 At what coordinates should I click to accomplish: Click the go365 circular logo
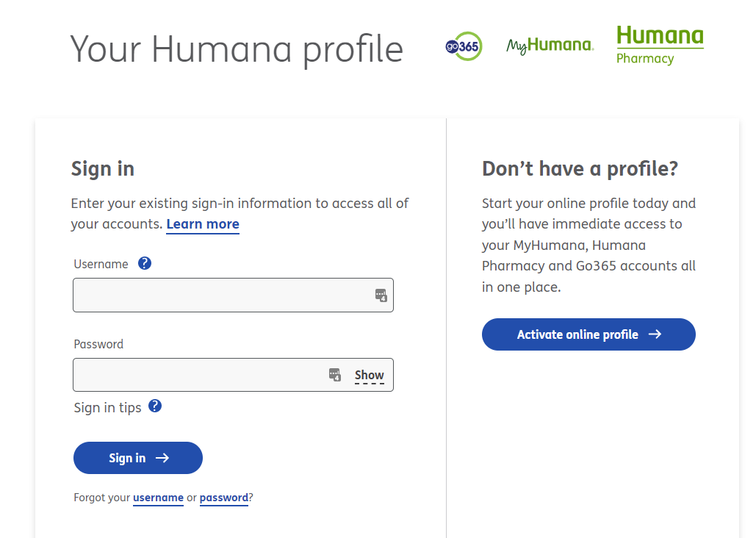(464, 46)
